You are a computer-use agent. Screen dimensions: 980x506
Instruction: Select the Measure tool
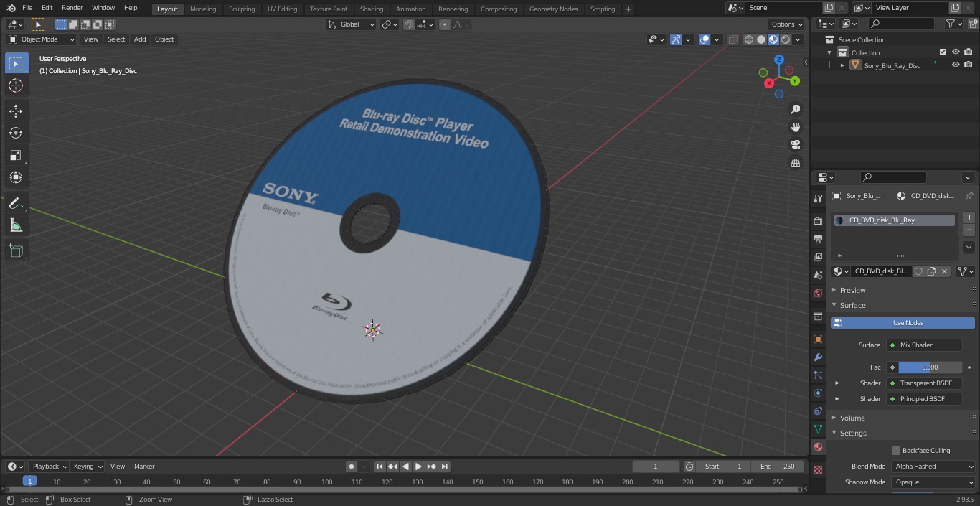16,226
